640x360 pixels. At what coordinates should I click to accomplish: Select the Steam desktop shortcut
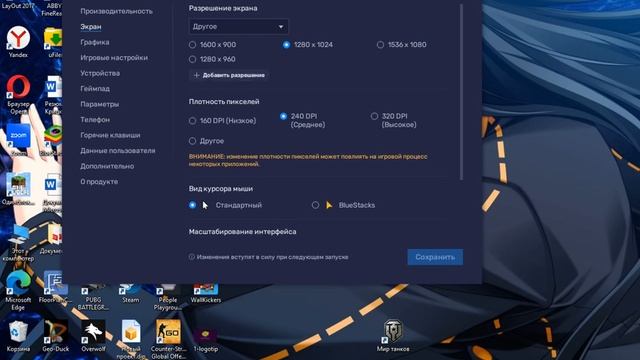(x=130, y=294)
